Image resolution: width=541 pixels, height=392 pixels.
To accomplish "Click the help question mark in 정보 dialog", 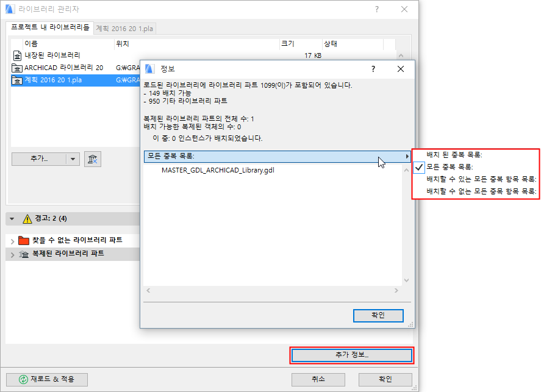I will [373, 69].
